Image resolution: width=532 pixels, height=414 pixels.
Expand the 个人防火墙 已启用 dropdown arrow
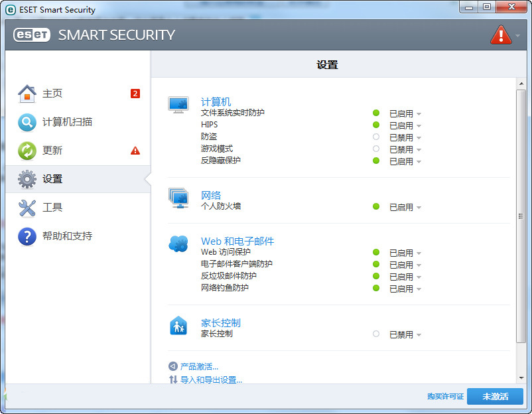[x=419, y=208]
